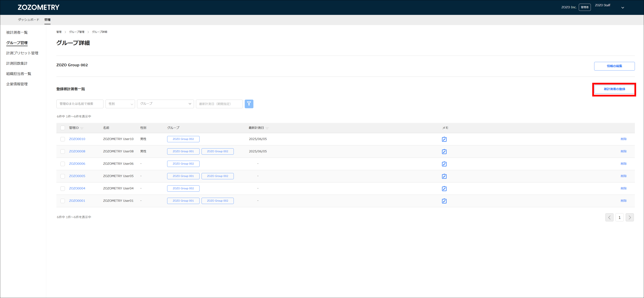This screenshot has height=298, width=644.
Task: Sort by 管理ID column sort icon
Action: (82, 128)
